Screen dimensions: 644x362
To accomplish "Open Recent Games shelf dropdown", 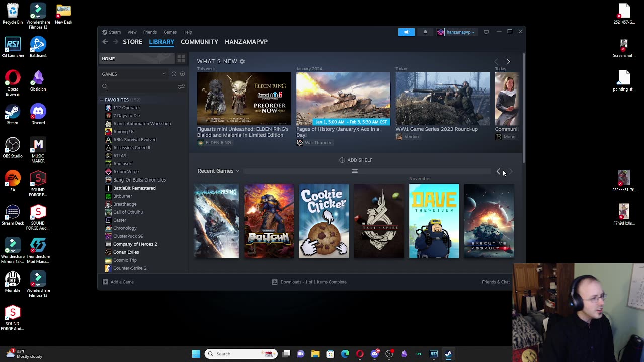I will coord(218,171).
